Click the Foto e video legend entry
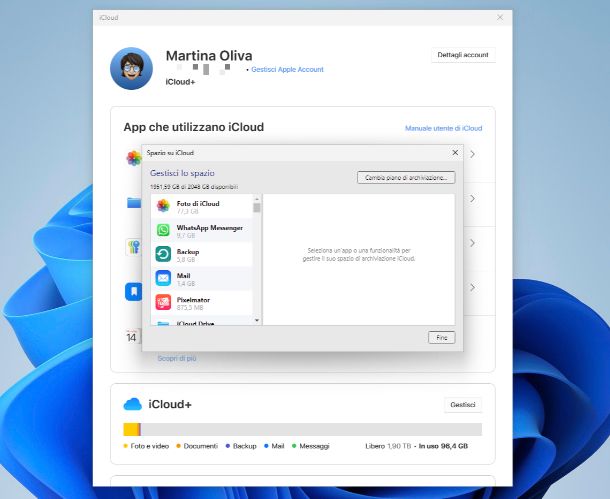This screenshot has width=610, height=499. pyautogui.click(x=146, y=446)
